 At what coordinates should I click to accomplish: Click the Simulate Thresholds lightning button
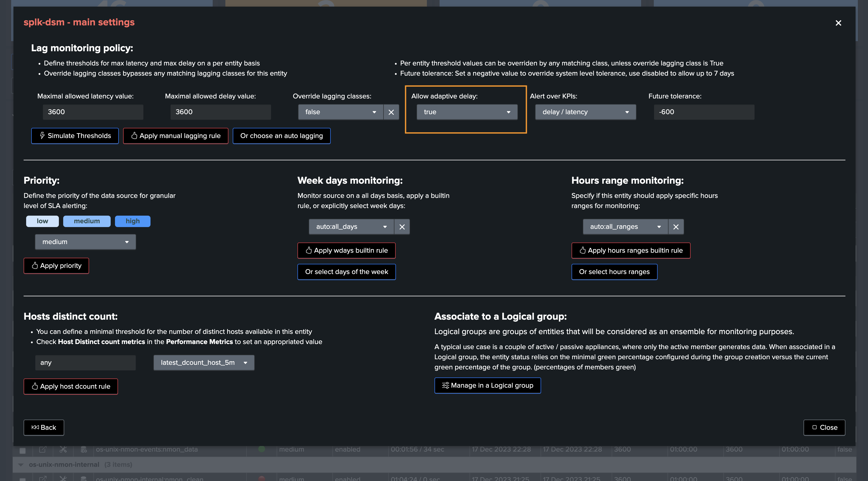(75, 136)
